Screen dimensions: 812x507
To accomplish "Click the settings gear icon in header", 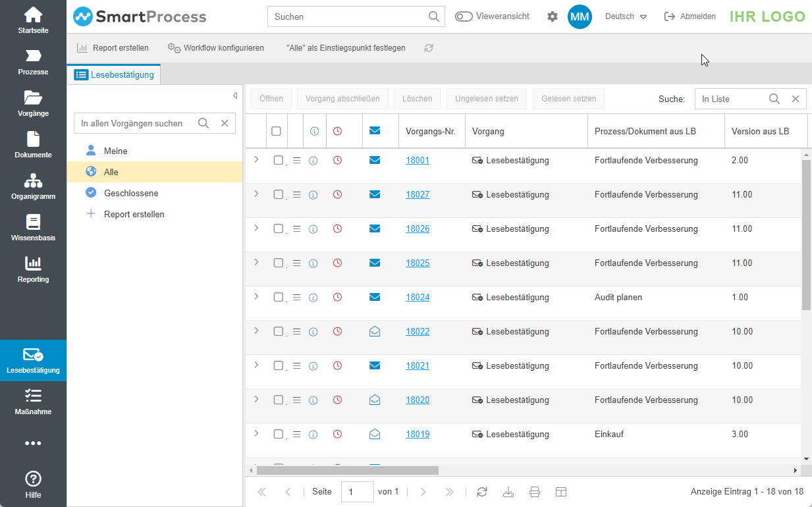I will click(552, 16).
